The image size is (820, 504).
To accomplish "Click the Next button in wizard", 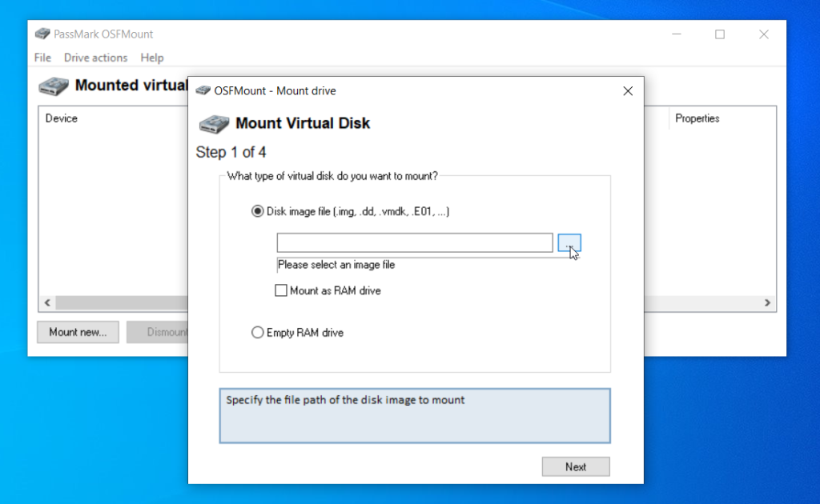I will [575, 467].
